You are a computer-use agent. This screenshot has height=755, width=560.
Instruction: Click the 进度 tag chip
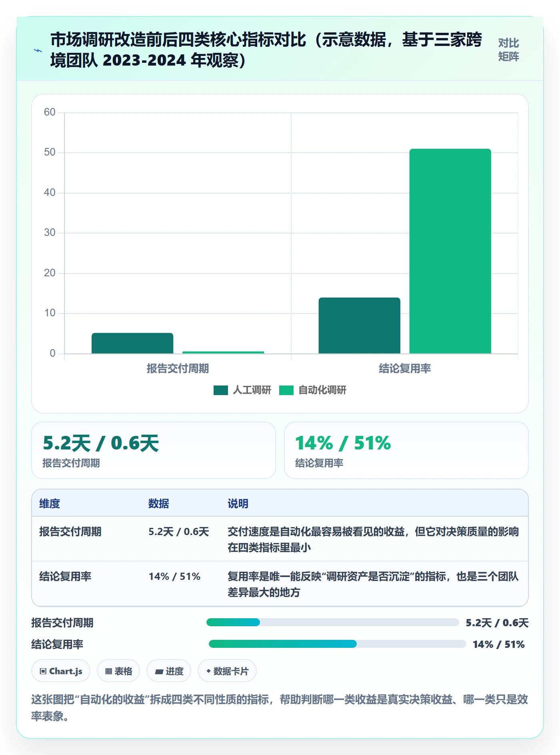click(169, 671)
